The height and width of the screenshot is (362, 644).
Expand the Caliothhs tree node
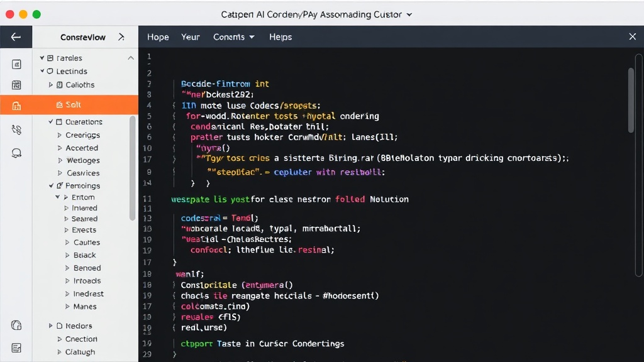50,85
